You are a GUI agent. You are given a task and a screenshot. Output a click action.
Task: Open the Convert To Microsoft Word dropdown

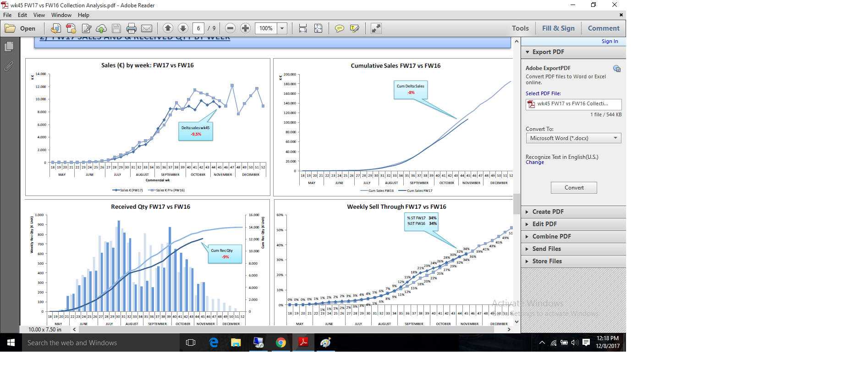pos(573,138)
